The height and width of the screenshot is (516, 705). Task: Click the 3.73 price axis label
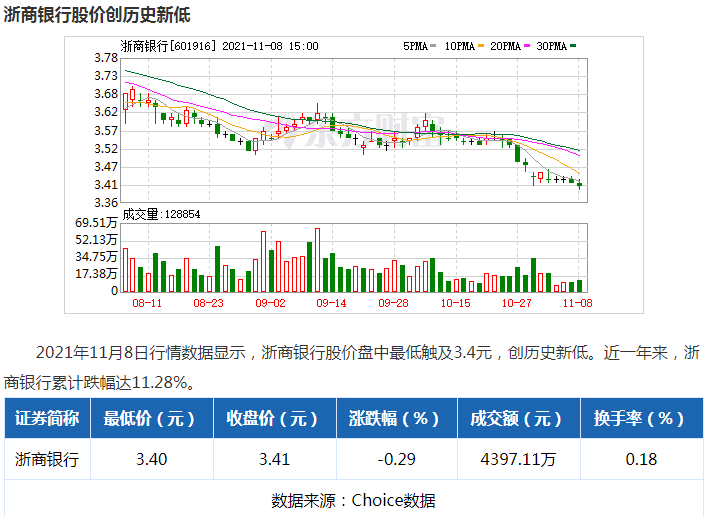(106, 76)
